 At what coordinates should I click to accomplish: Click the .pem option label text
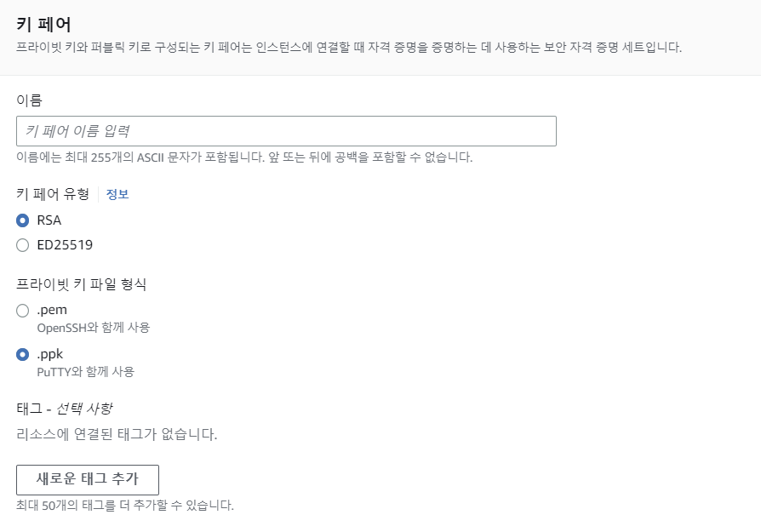pos(52,310)
